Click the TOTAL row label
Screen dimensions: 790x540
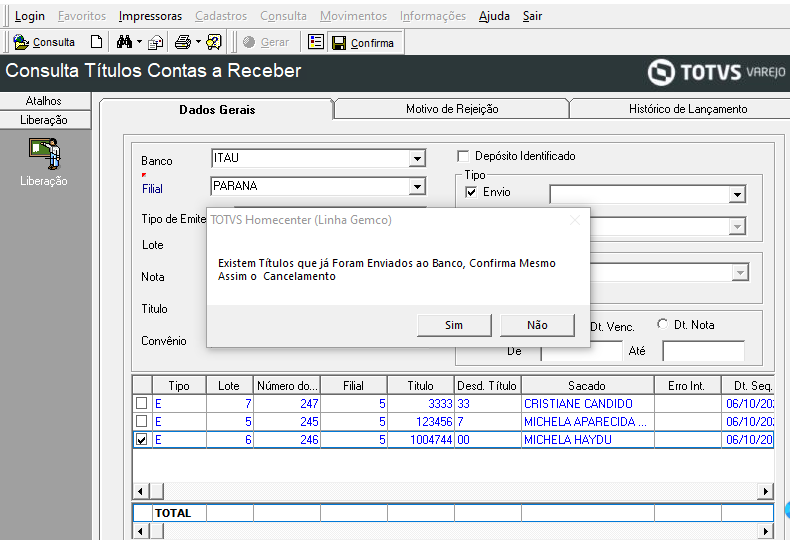click(173, 513)
